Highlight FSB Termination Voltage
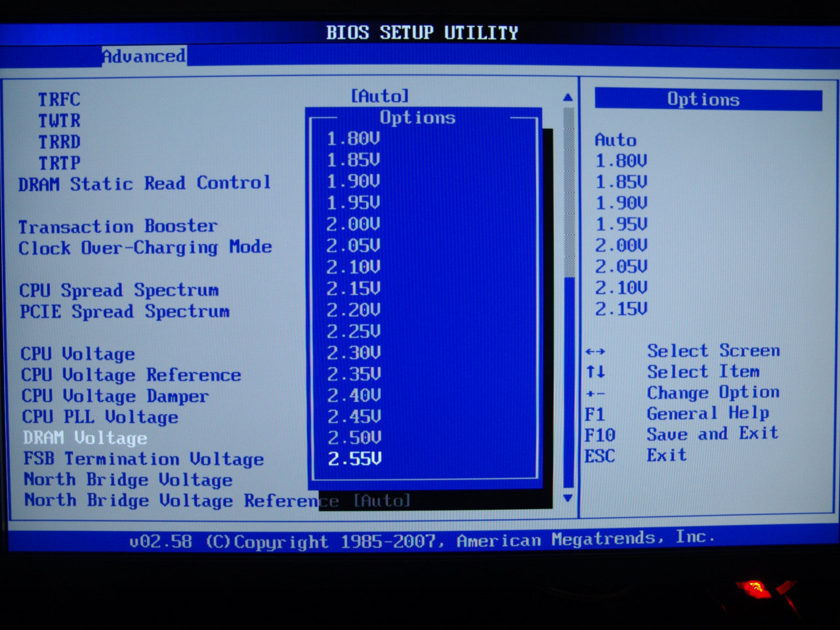Screen dimensions: 840x630 144,459
